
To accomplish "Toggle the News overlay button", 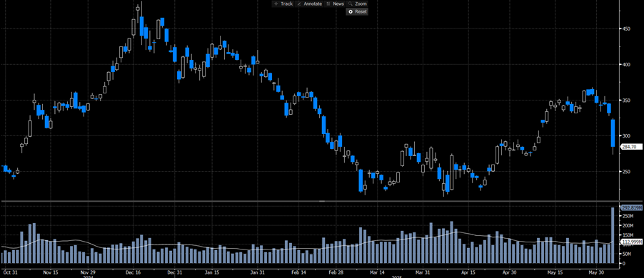I will pos(335,4).
